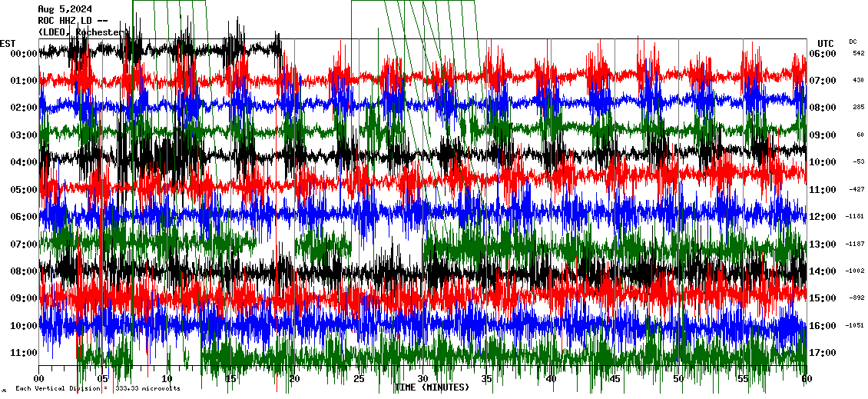Click the 30 minute tick on time axis
The height and width of the screenshot is (399, 868).
[x=422, y=379]
